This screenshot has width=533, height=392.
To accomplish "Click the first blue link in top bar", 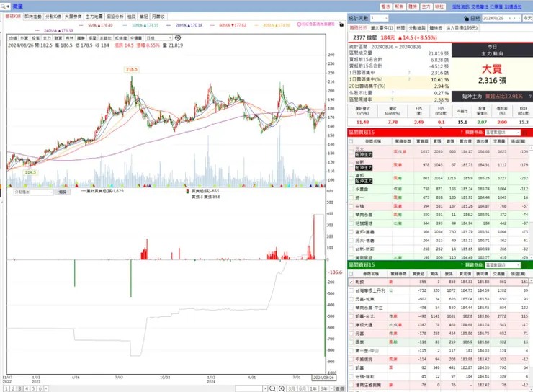I will click(460, 6).
